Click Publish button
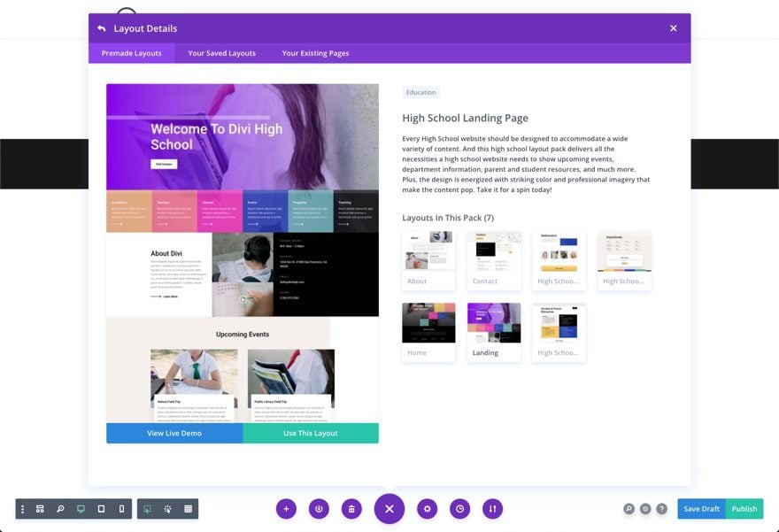779x532 pixels. tap(744, 509)
